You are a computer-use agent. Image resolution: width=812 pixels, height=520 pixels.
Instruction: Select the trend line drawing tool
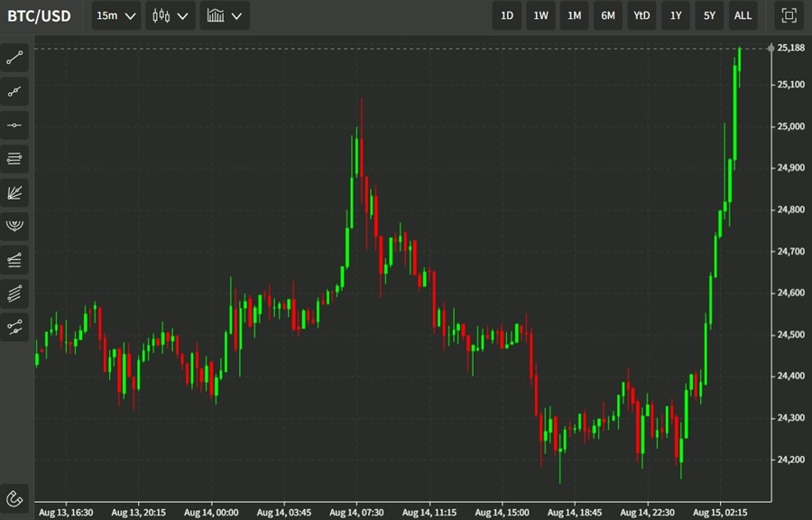coord(14,58)
